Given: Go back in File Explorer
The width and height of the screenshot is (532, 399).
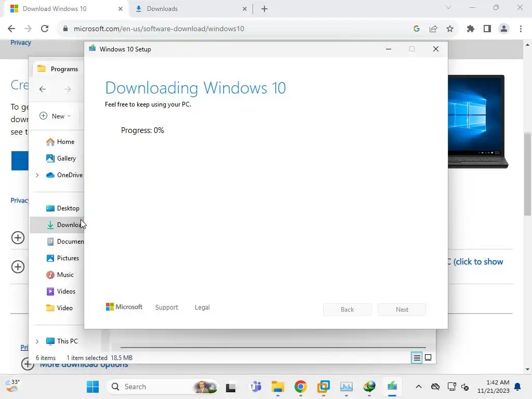Looking at the screenshot, I should pos(43,89).
